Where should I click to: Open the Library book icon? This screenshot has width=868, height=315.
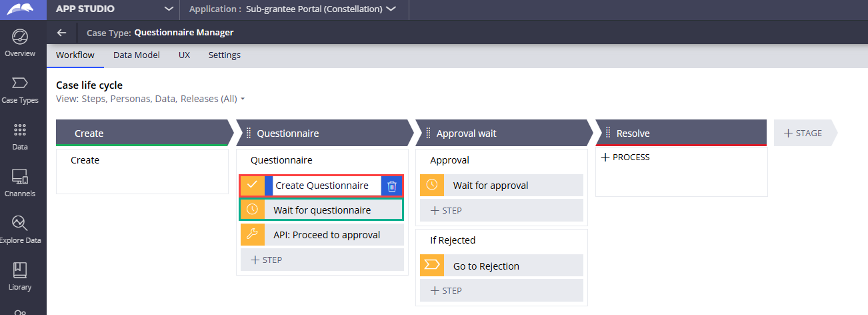tap(20, 270)
